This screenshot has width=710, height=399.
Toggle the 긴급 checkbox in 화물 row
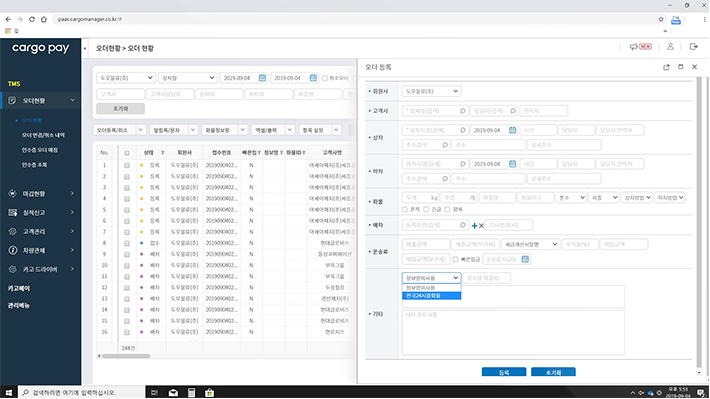pyautogui.click(x=426, y=210)
